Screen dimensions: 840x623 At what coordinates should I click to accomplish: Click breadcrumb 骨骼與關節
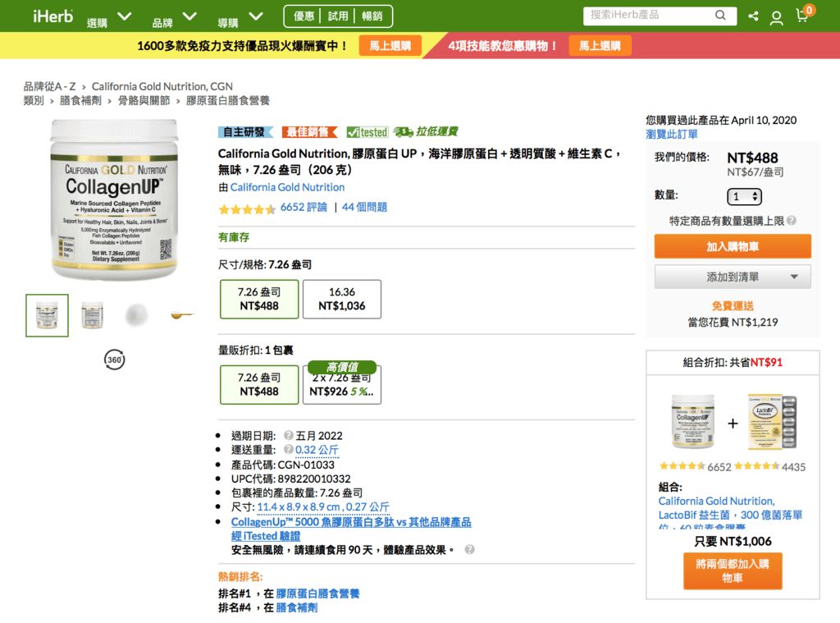144,100
